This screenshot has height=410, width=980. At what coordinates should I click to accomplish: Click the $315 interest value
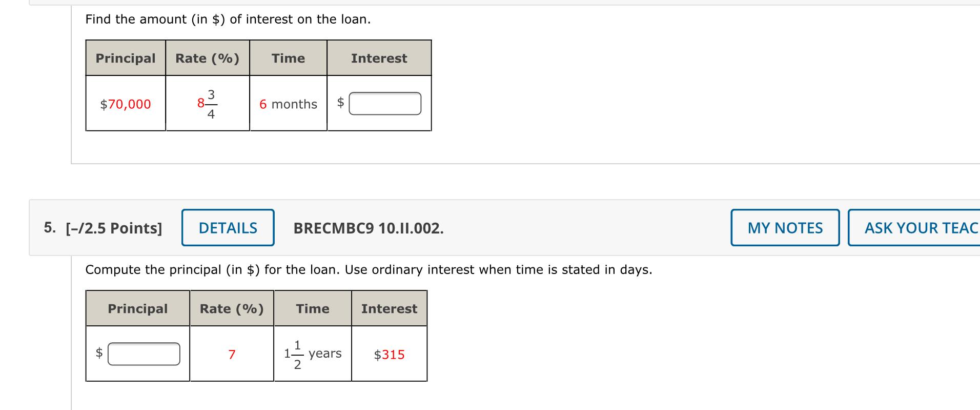pyautogui.click(x=389, y=354)
